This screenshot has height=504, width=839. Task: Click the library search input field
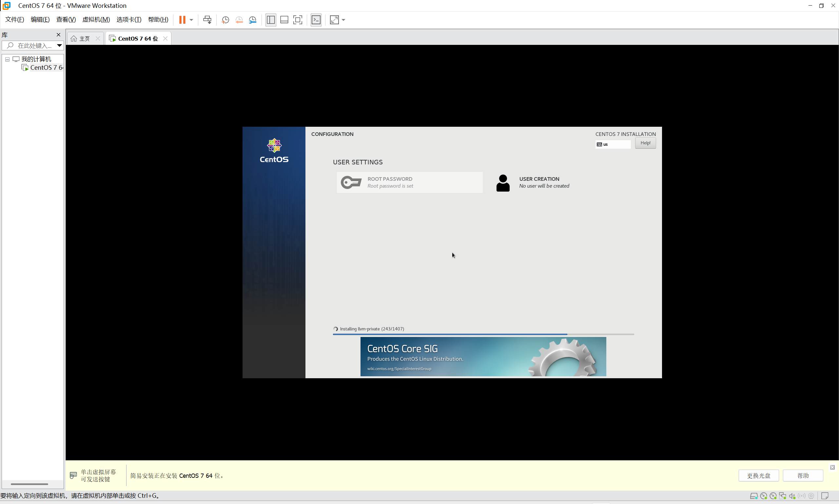tap(34, 46)
